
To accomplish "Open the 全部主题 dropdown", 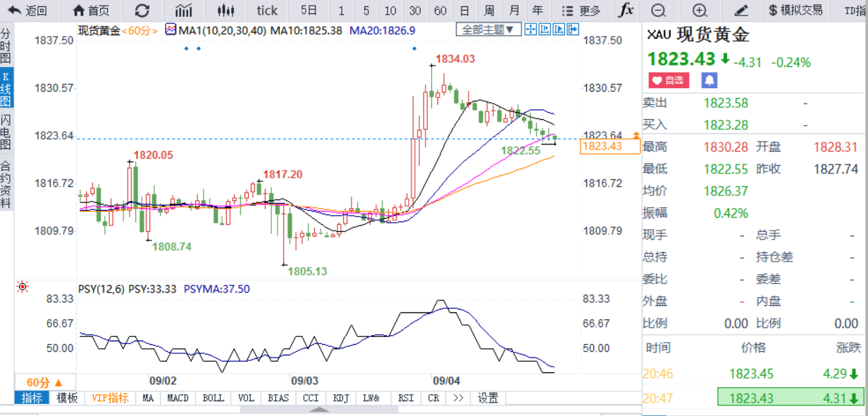I will click(489, 30).
